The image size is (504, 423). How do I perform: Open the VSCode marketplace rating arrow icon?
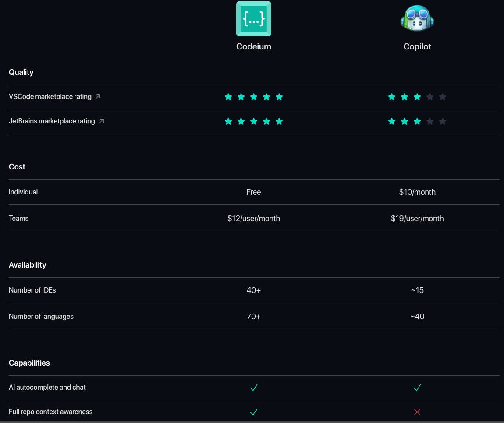pos(98,97)
